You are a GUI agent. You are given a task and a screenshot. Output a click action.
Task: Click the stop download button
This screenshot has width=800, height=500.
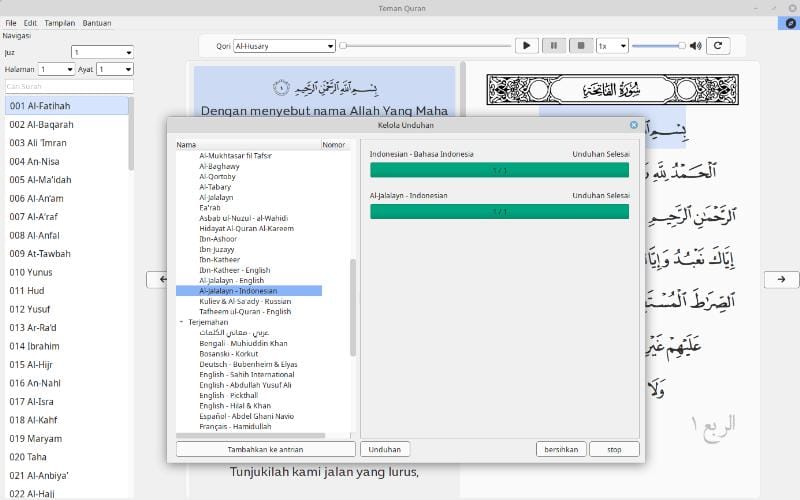pyautogui.click(x=614, y=449)
